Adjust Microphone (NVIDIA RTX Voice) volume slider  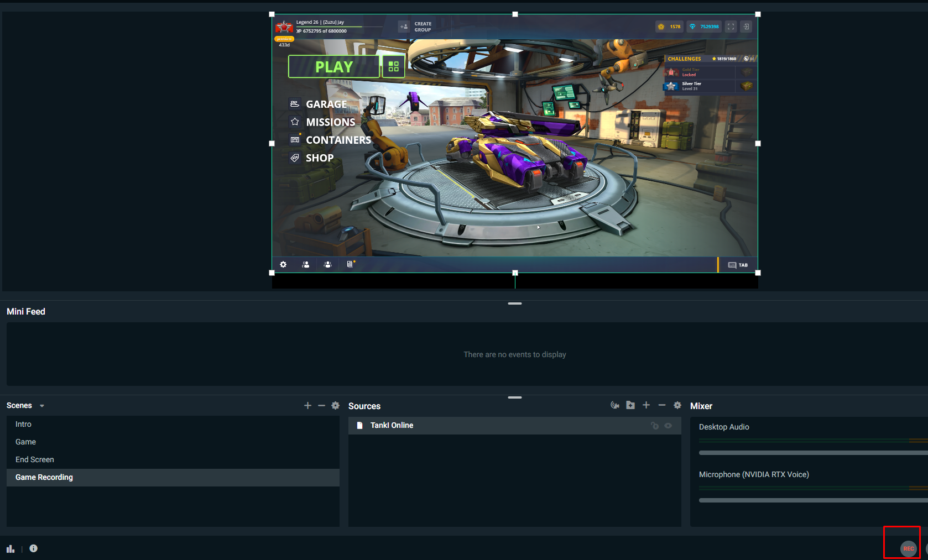pos(813,500)
